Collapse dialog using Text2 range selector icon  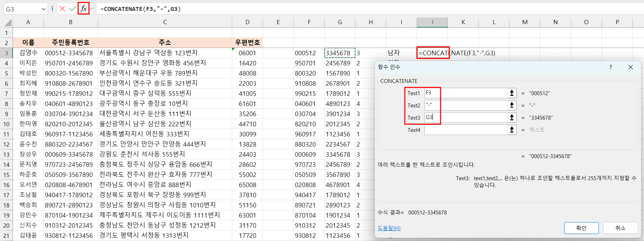tap(512, 105)
